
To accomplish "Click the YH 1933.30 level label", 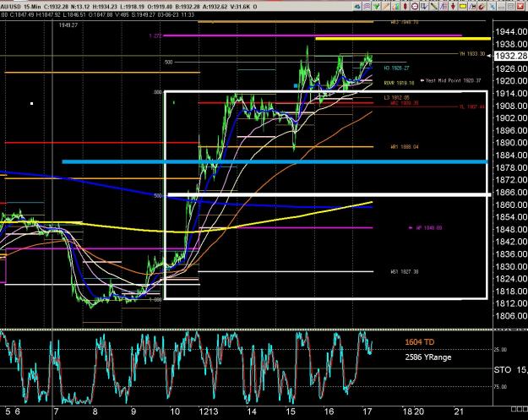I will pyautogui.click(x=472, y=54).
